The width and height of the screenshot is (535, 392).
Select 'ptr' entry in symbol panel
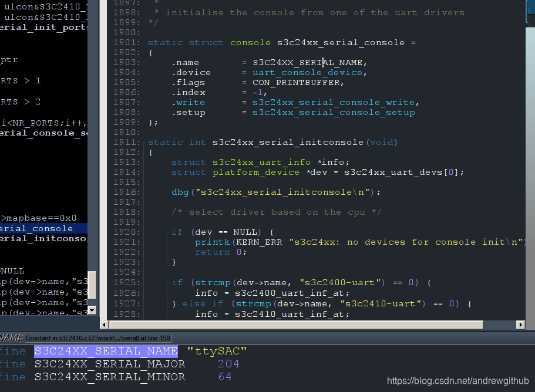[x=9, y=60]
